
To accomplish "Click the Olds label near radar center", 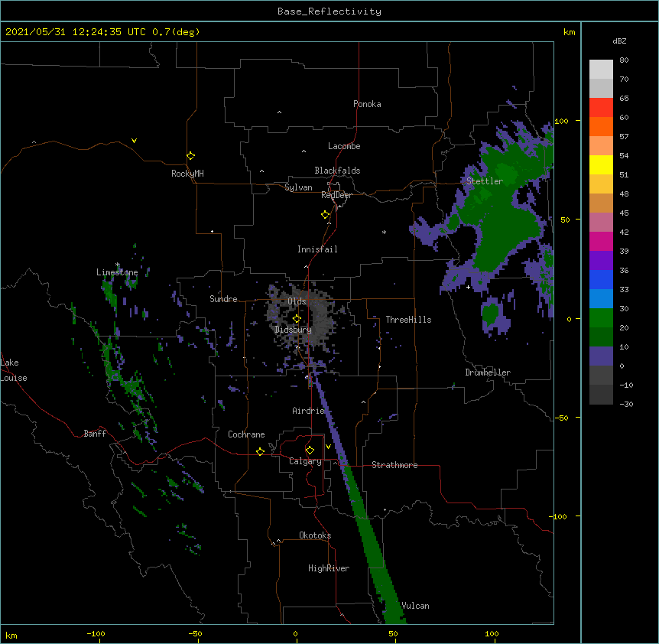I will 297,301.
